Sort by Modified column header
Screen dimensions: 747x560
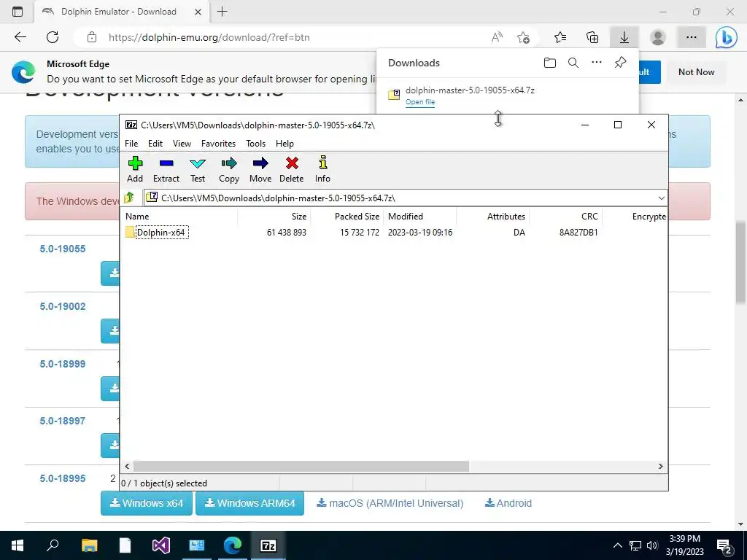pyautogui.click(x=420, y=216)
